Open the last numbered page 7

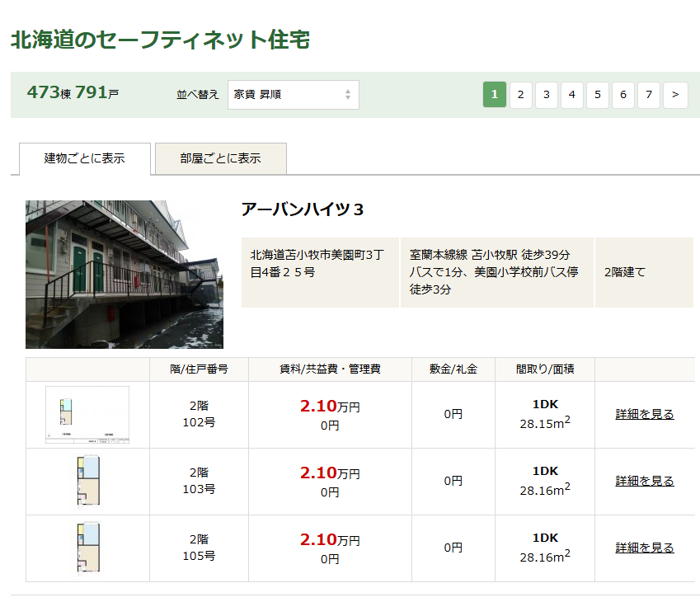[648, 94]
